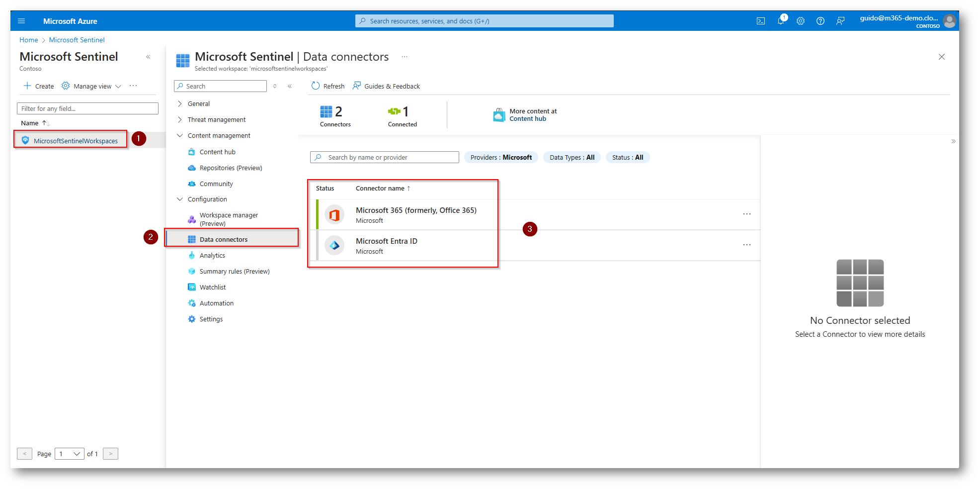Expand the details pane chevron

pos(953,141)
